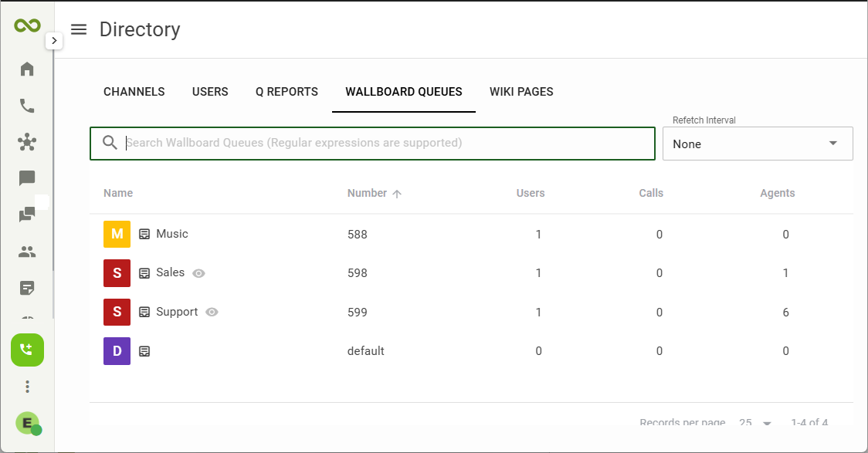Open the Refetch Interval dropdown
The height and width of the screenshot is (453, 868).
758,144
